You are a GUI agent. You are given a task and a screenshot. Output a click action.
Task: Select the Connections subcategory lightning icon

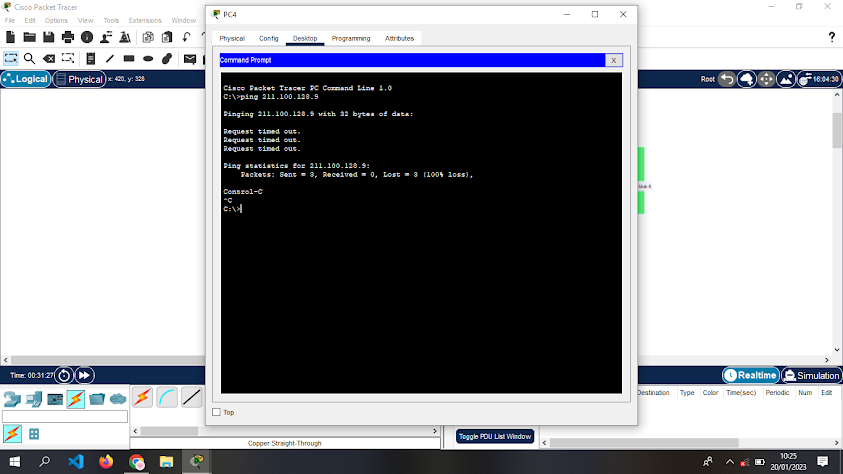pos(12,434)
